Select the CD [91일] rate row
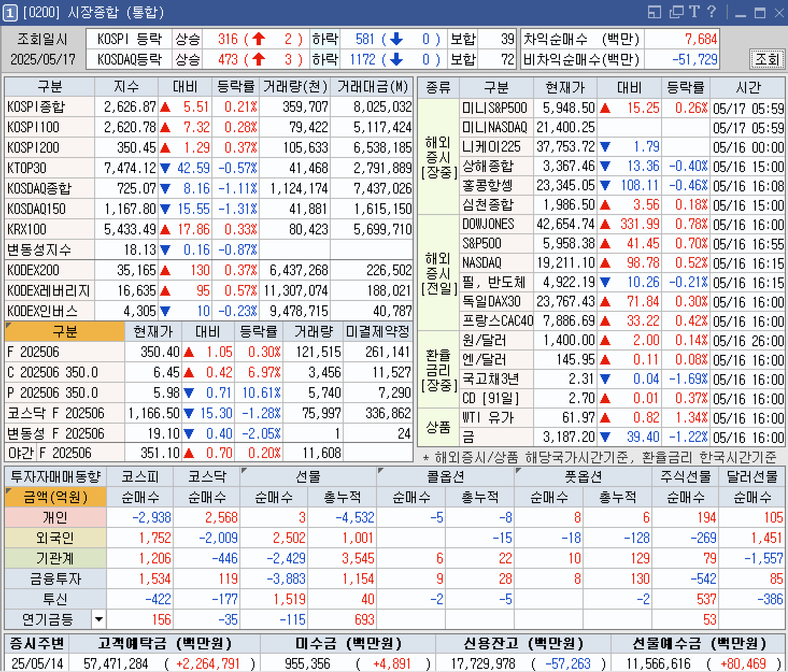 click(x=622, y=398)
